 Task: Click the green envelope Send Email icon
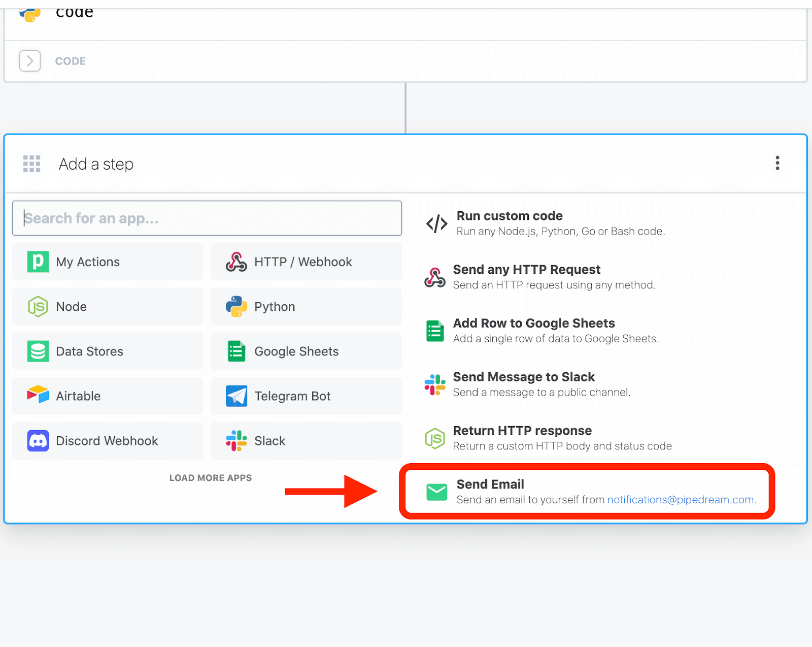pos(437,492)
